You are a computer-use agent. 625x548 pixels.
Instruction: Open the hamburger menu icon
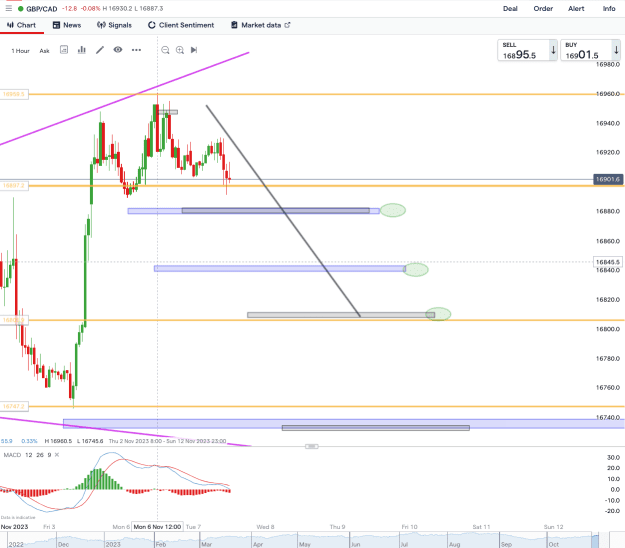point(8,8)
